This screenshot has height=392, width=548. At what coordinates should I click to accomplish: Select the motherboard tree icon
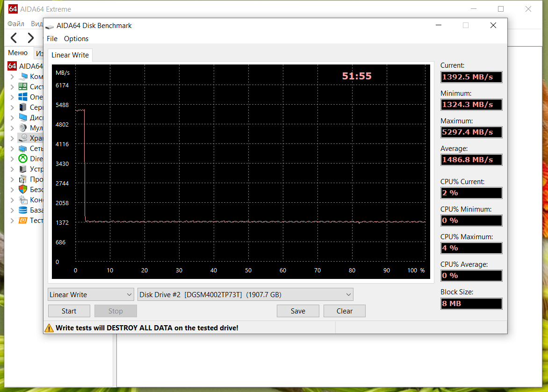tap(23, 86)
